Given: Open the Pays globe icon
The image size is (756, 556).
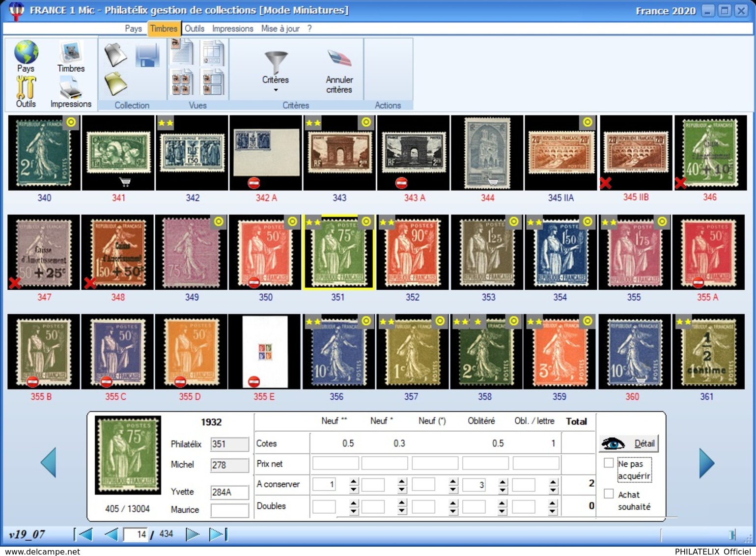Looking at the screenshot, I should 26,52.
